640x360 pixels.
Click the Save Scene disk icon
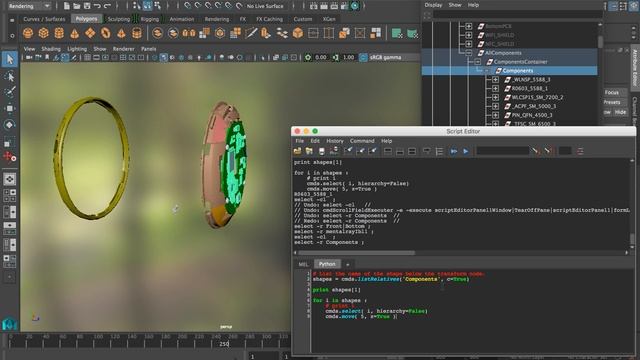coord(87,6)
